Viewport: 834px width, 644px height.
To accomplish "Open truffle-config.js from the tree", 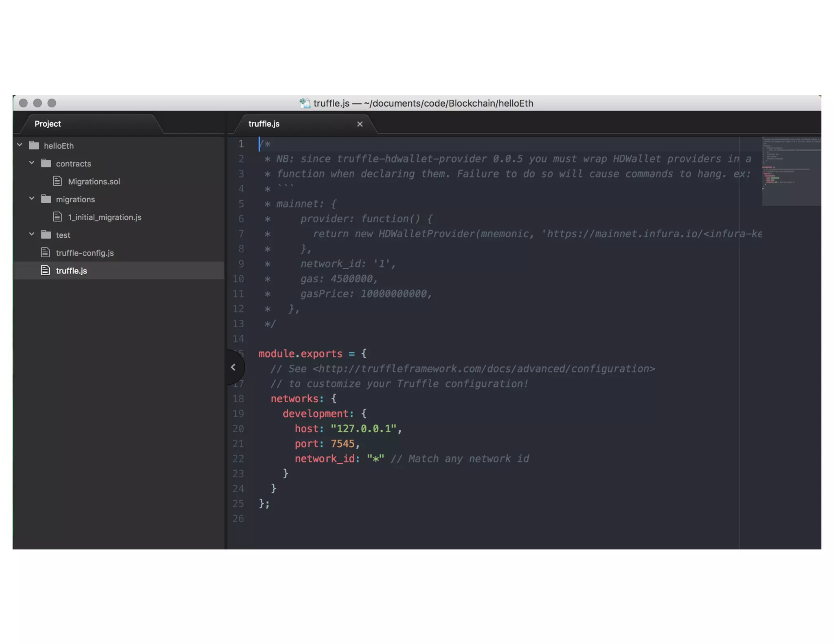I will 85,253.
